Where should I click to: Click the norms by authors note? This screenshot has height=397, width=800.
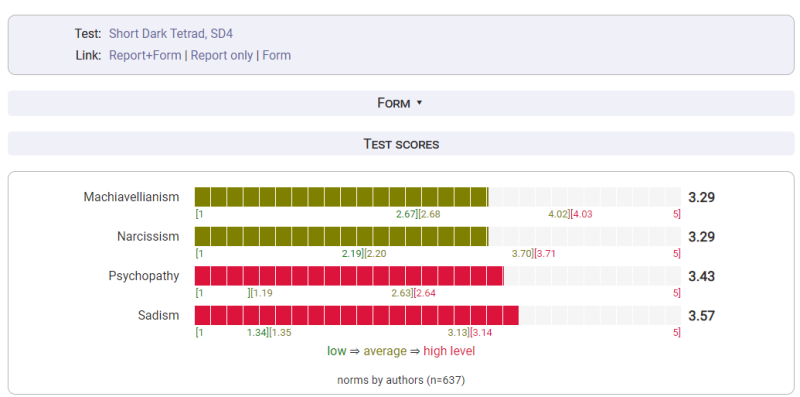pos(401,380)
